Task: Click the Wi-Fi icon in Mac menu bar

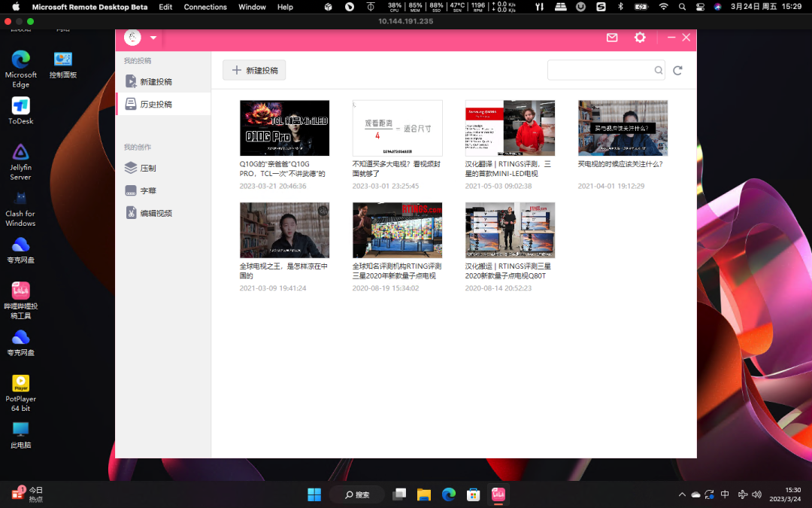Action: pos(663,7)
